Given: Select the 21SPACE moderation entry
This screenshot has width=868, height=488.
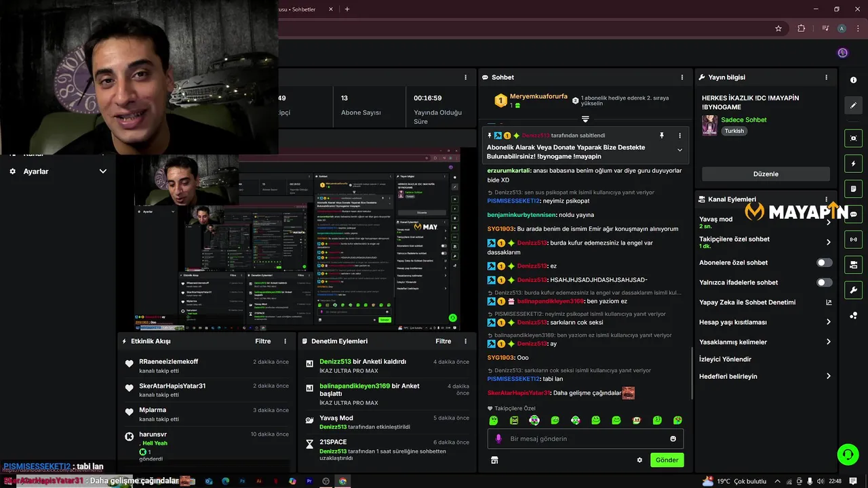Looking at the screenshot, I should [387, 450].
